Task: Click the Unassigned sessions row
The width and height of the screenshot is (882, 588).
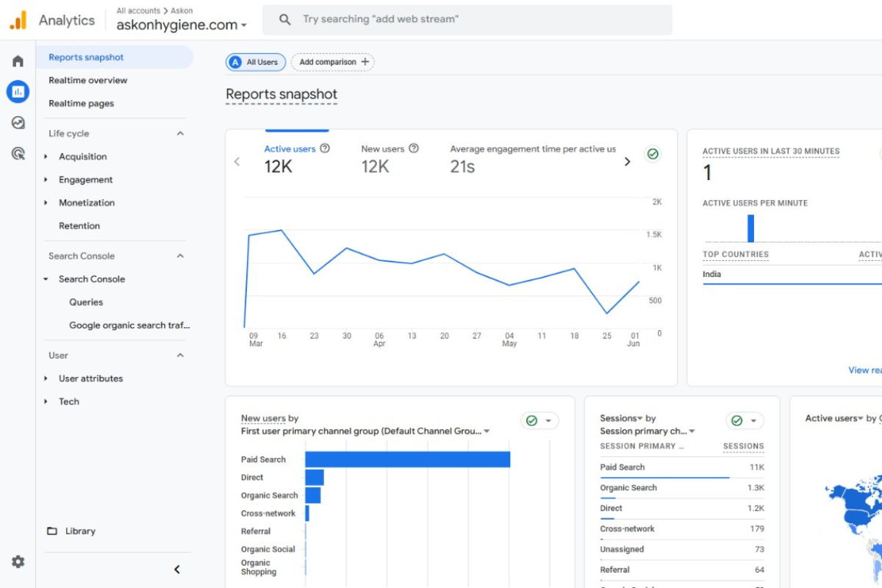Action: pyautogui.click(x=682, y=550)
